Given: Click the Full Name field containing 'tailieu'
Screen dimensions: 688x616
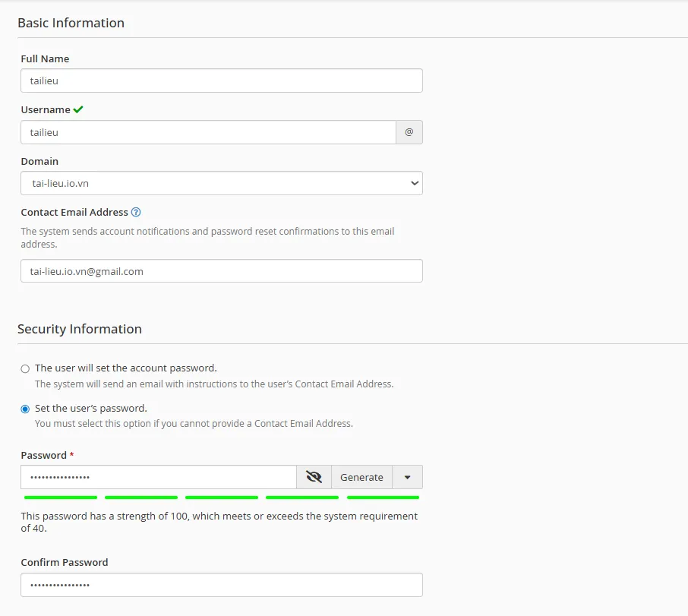Looking at the screenshot, I should [x=222, y=80].
